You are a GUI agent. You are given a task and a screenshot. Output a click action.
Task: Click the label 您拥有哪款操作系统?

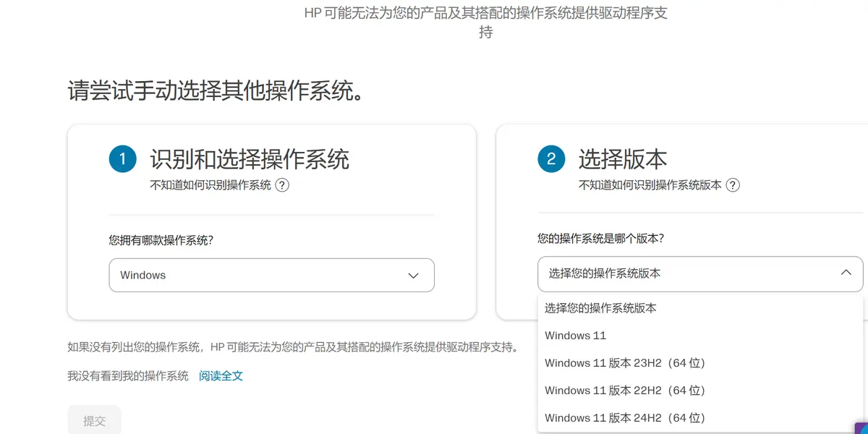161,240
